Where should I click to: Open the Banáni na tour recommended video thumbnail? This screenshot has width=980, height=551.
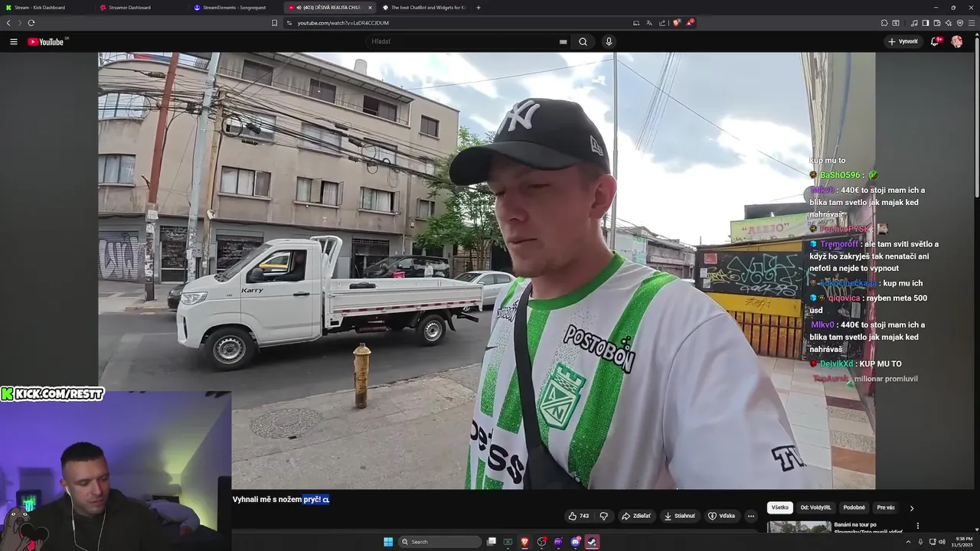pos(799,527)
